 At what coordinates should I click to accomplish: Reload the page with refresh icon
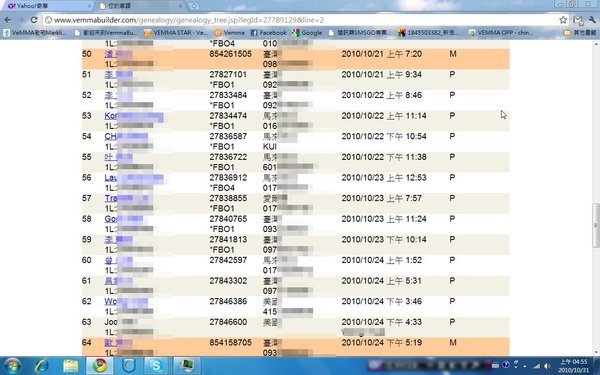(34, 20)
